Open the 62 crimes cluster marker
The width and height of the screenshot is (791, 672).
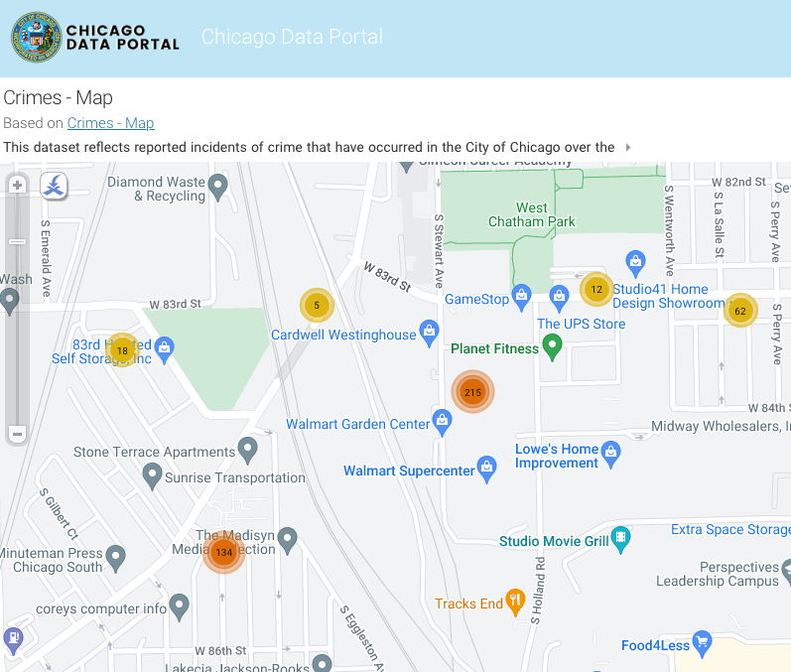(x=740, y=311)
